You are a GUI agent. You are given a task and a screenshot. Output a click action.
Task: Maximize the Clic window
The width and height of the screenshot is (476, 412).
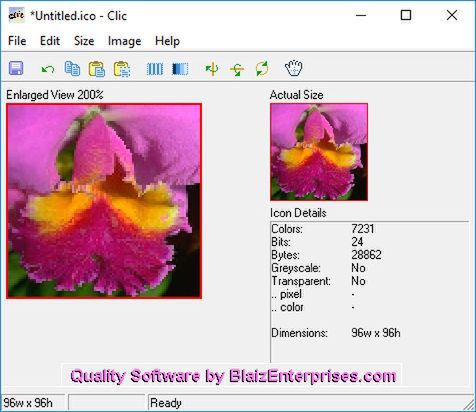[406, 15]
